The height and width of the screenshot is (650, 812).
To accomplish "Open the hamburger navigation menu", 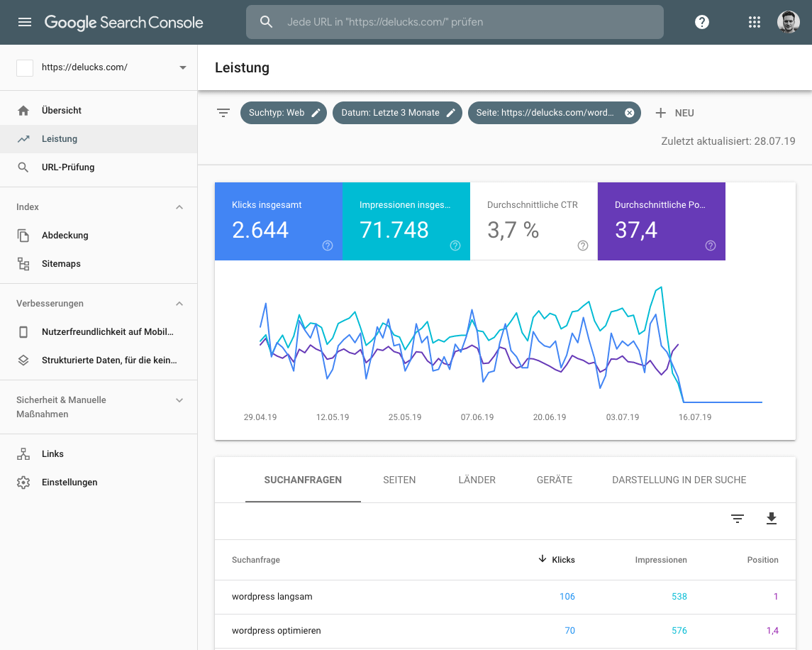I will point(25,22).
